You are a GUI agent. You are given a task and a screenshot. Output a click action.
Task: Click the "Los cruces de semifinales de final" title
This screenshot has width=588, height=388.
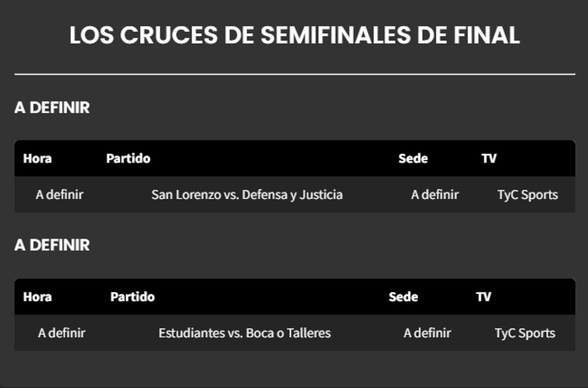[x=294, y=36]
